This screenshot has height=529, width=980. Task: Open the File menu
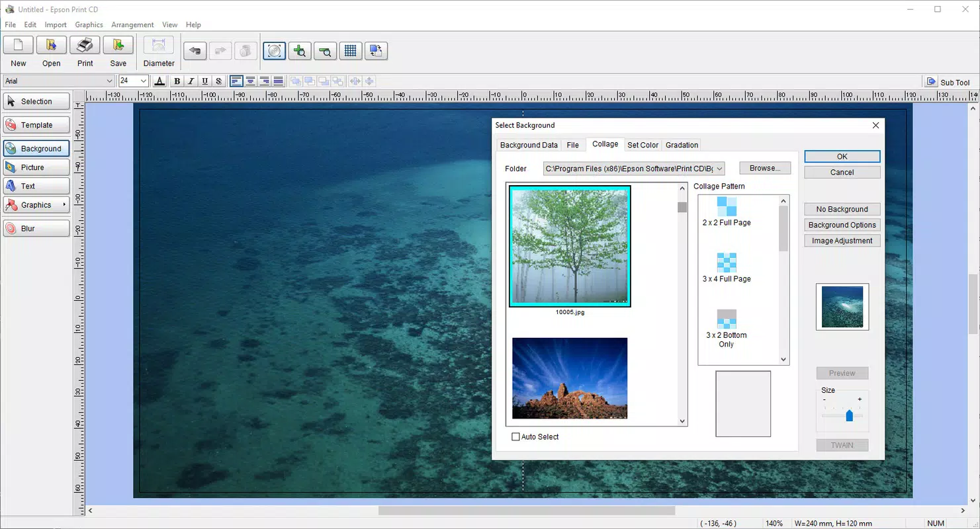coord(11,24)
